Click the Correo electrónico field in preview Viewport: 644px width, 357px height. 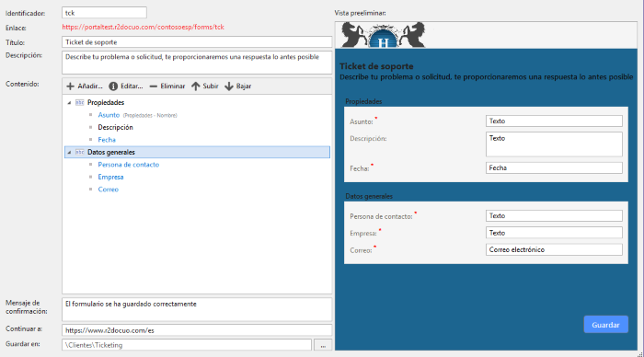(554, 249)
